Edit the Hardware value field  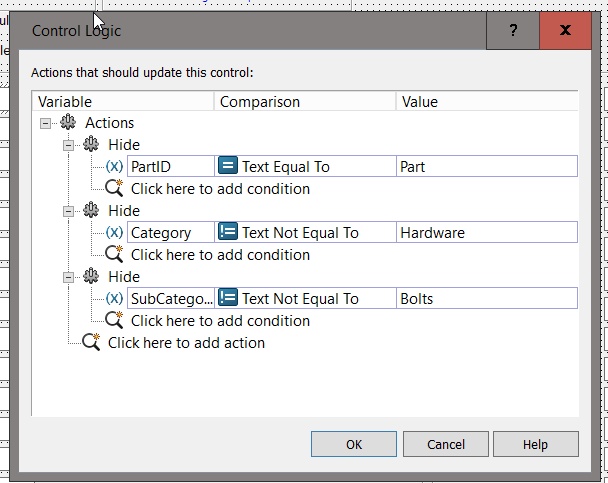487,232
